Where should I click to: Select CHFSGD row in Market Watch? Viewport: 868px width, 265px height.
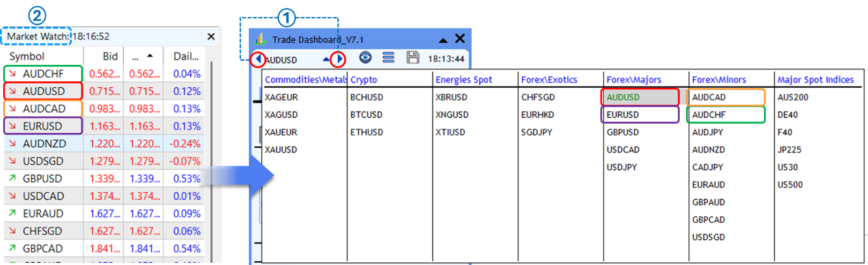pyautogui.click(x=104, y=231)
